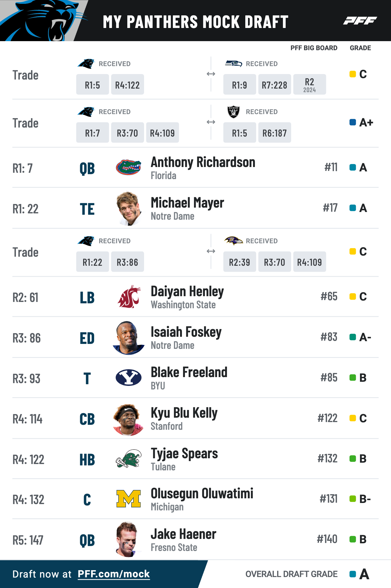Click Michael Mayer's headshot photo

pyautogui.click(x=129, y=208)
